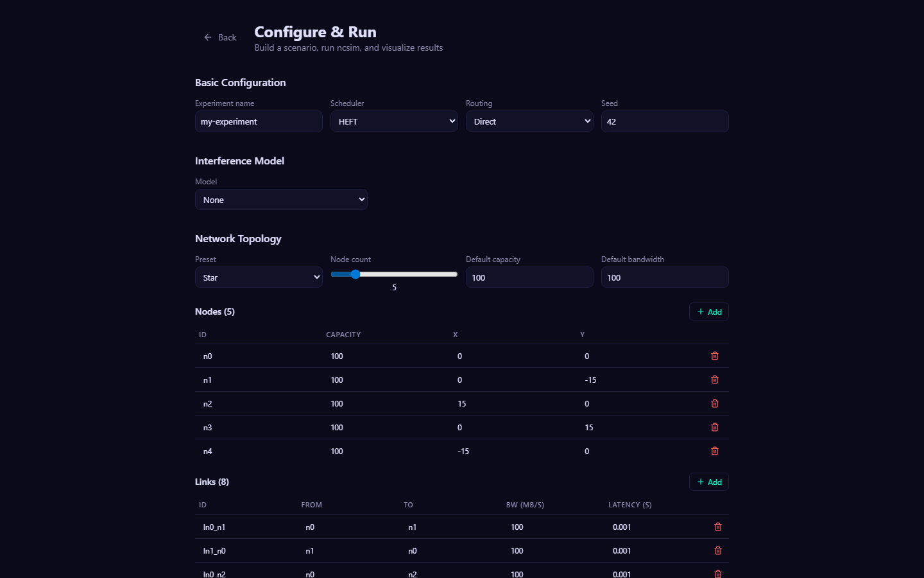Go back using the Back arrow

coord(220,37)
